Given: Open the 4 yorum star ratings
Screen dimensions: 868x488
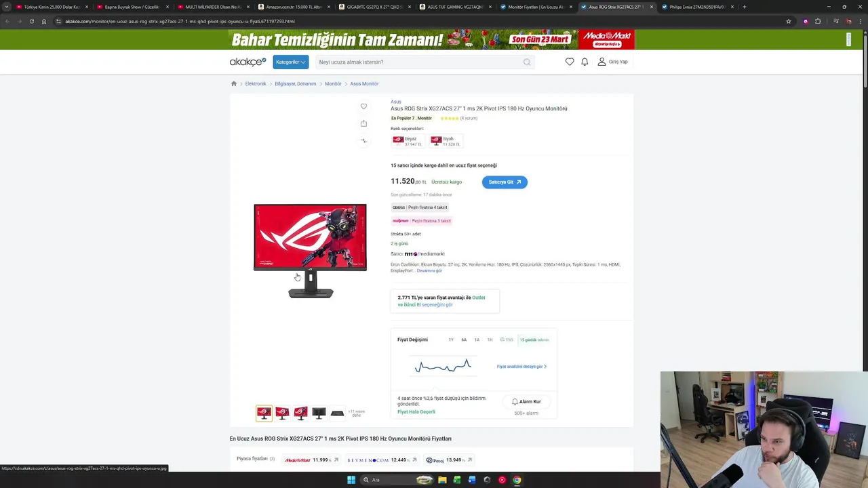Looking at the screenshot, I should tap(458, 118).
